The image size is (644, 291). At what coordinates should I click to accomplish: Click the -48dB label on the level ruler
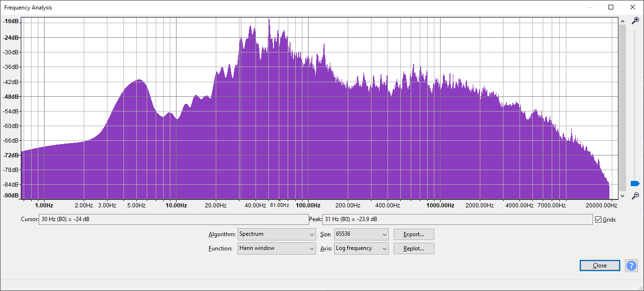(x=11, y=96)
